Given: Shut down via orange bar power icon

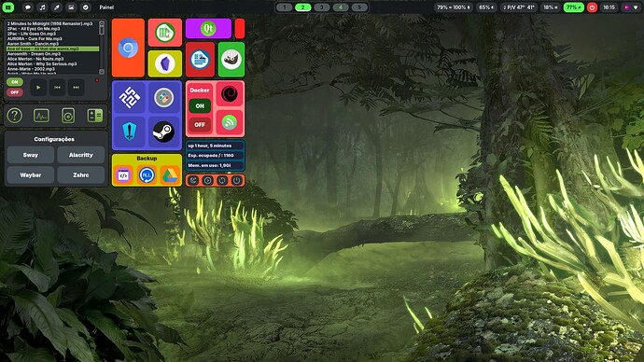Looking at the screenshot, I should click(x=236, y=180).
